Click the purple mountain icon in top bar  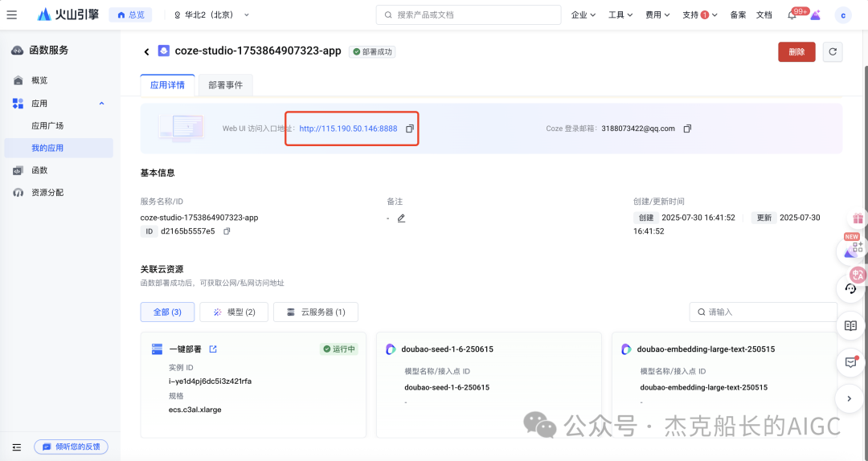point(816,15)
